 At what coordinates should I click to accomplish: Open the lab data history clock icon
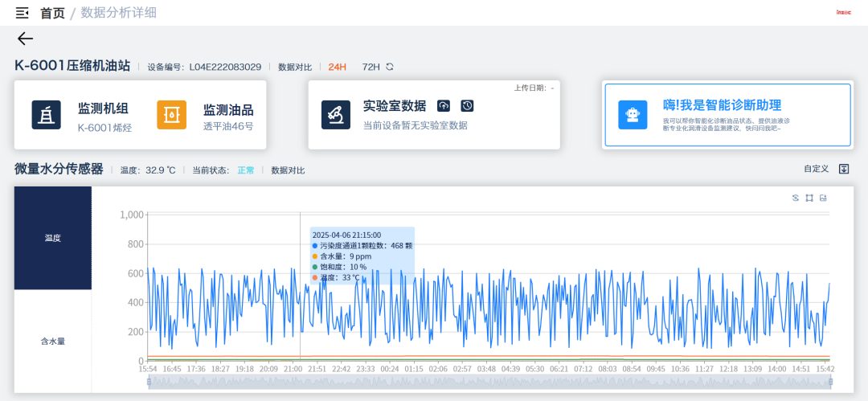click(467, 106)
